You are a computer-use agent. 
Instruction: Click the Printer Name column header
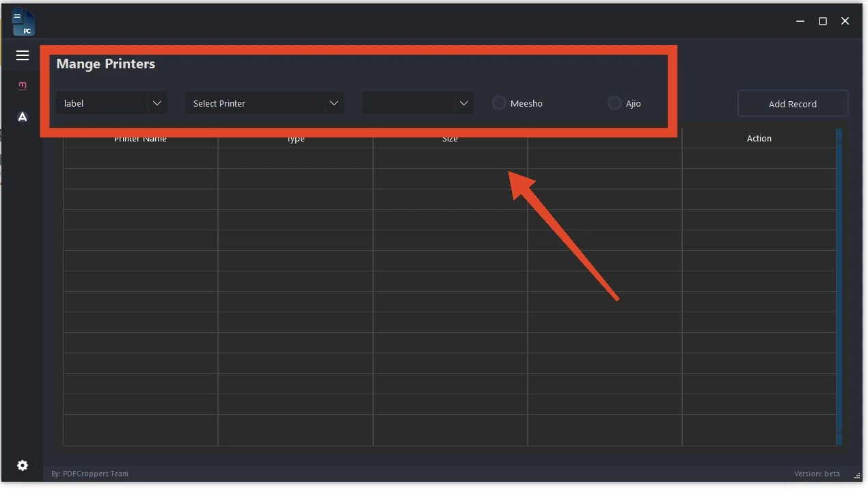140,139
